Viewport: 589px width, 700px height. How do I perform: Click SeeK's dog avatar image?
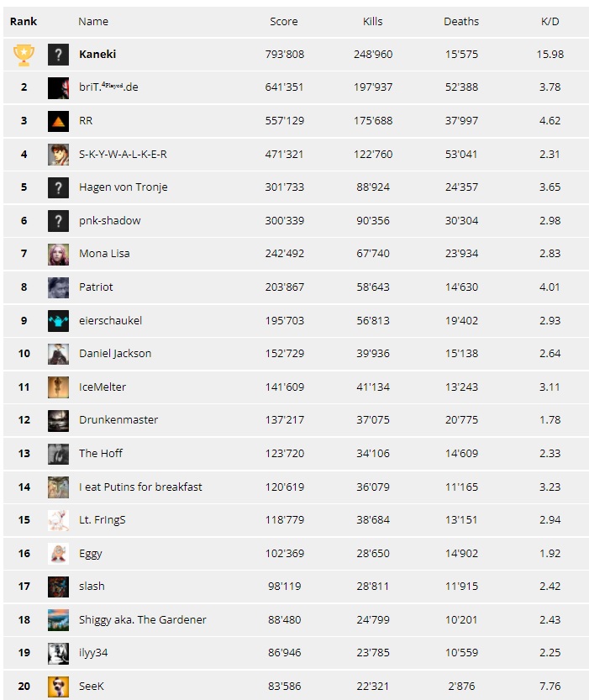pos(59,687)
